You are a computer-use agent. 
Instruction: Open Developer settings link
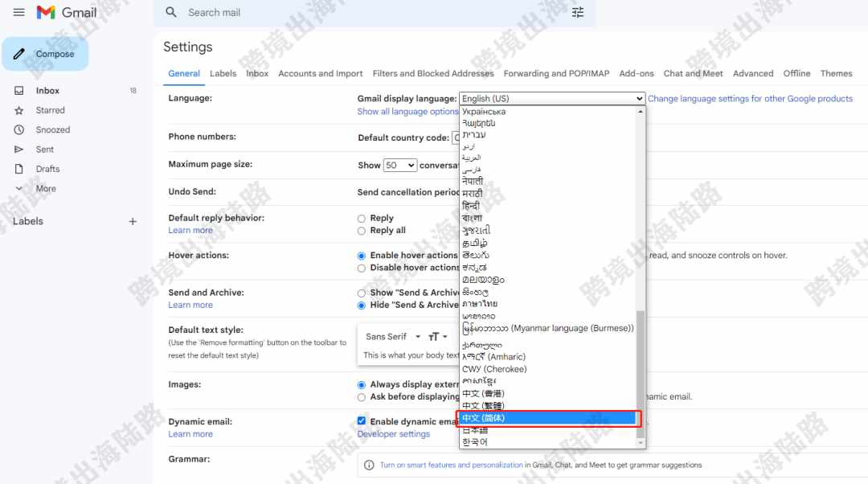tap(394, 434)
